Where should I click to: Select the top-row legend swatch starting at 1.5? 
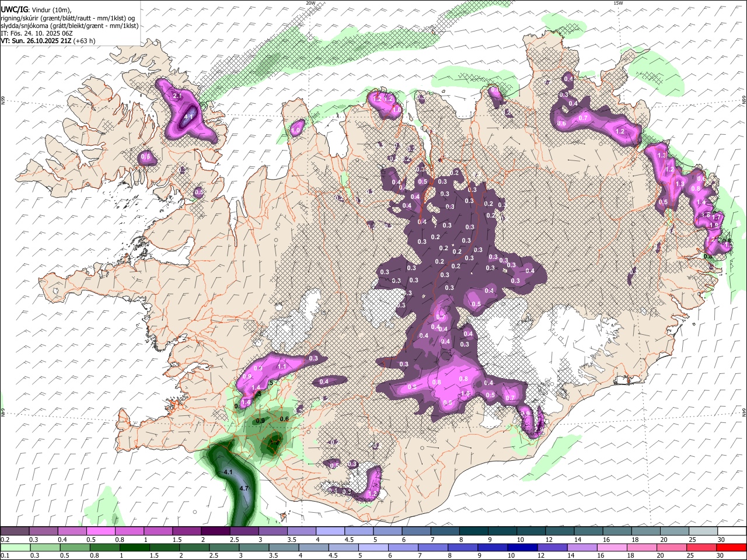point(187,531)
